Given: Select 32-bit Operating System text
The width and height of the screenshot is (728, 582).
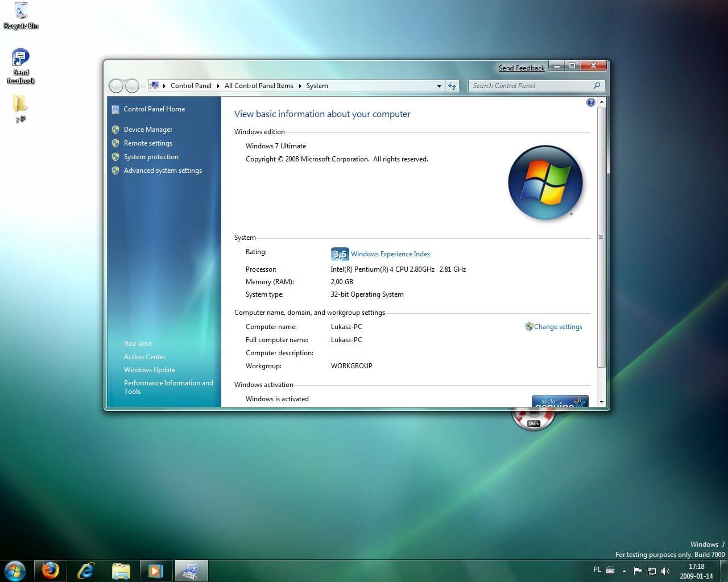Looking at the screenshot, I should click(367, 294).
